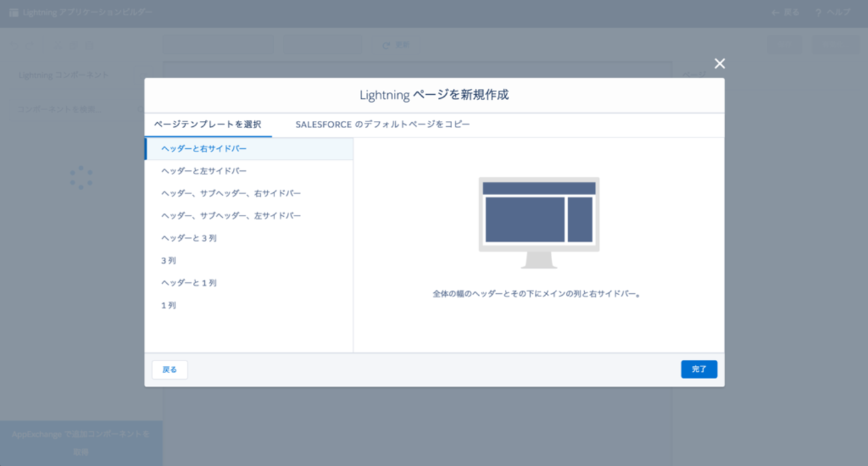This screenshot has height=466, width=868.
Task: Switch to the ページテンプレートを選択 tab
Action: 208,125
